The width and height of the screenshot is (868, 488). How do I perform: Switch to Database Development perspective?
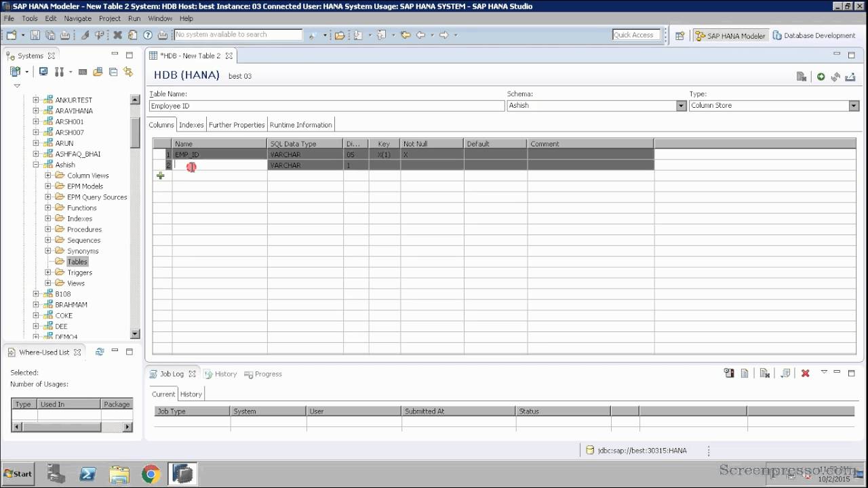(814, 36)
